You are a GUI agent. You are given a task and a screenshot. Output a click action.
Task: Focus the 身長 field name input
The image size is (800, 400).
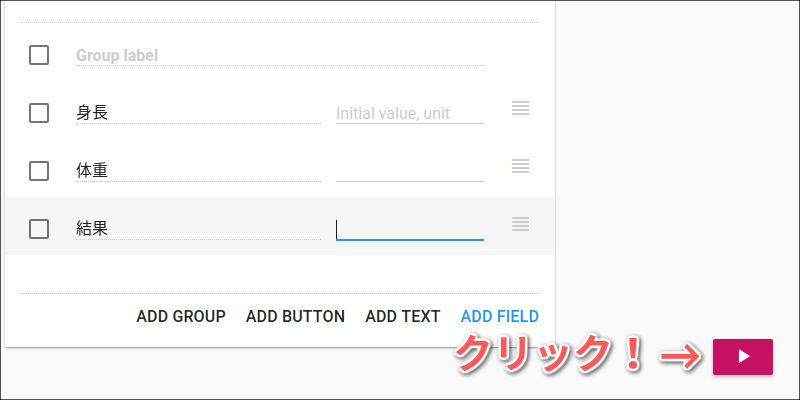point(198,113)
